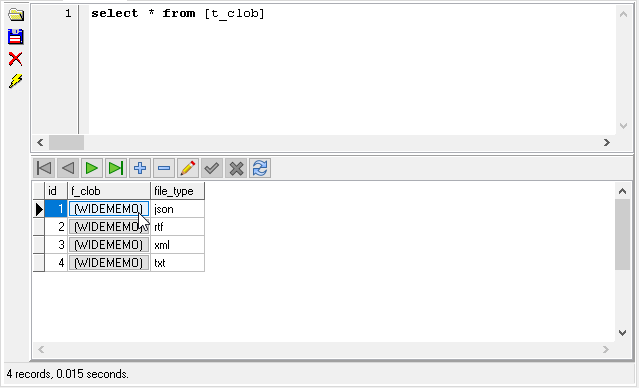Cancel edit with gray X icon

click(x=236, y=168)
